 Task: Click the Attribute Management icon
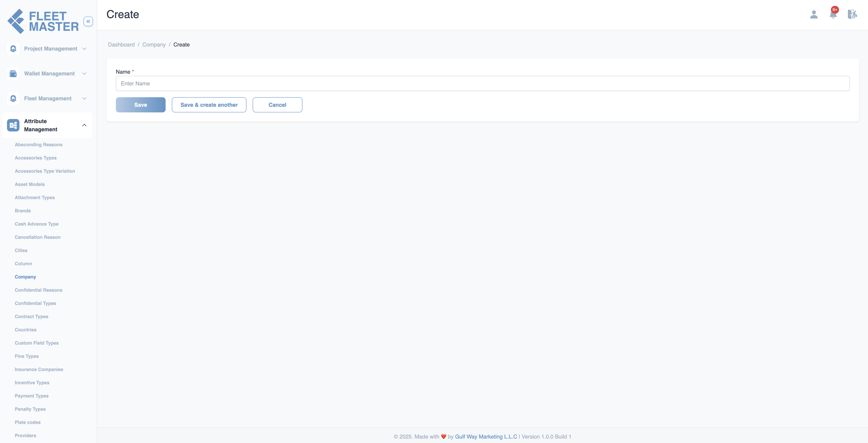[13, 125]
